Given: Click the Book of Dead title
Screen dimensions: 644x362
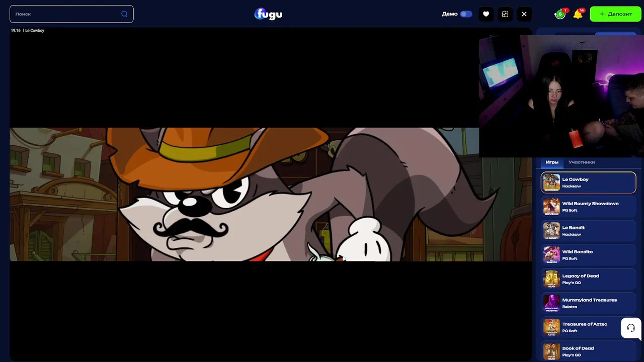Looking at the screenshot, I should [578, 348].
